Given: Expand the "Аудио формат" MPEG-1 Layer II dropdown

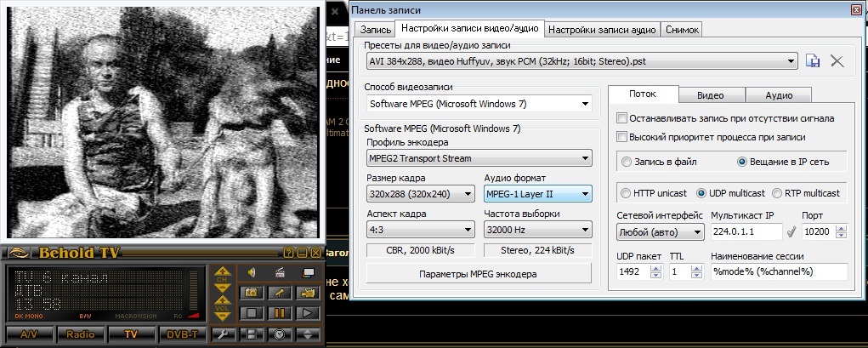Looking at the screenshot, I should [x=537, y=194].
